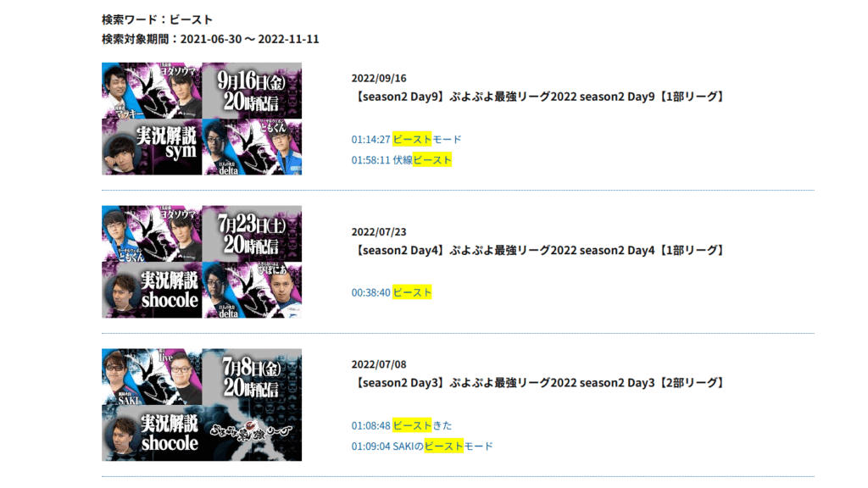Viewport: 868px width, 488px height.
Task: Click the September 16 stream thumbnail
Action: (202, 119)
